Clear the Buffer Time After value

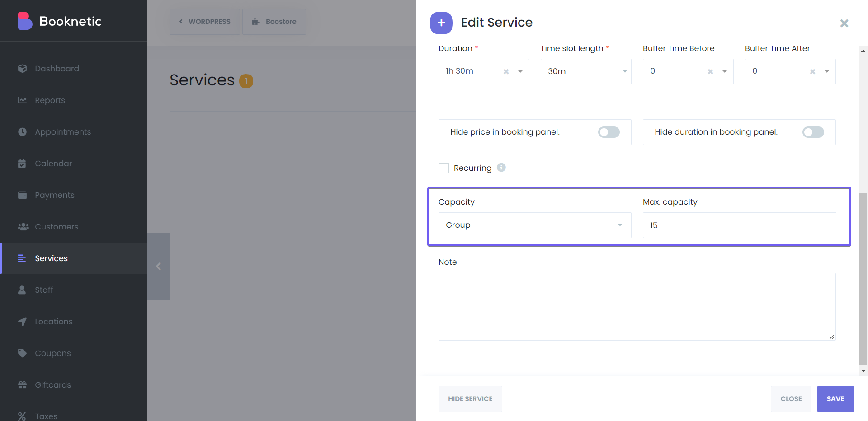pyautogui.click(x=813, y=71)
